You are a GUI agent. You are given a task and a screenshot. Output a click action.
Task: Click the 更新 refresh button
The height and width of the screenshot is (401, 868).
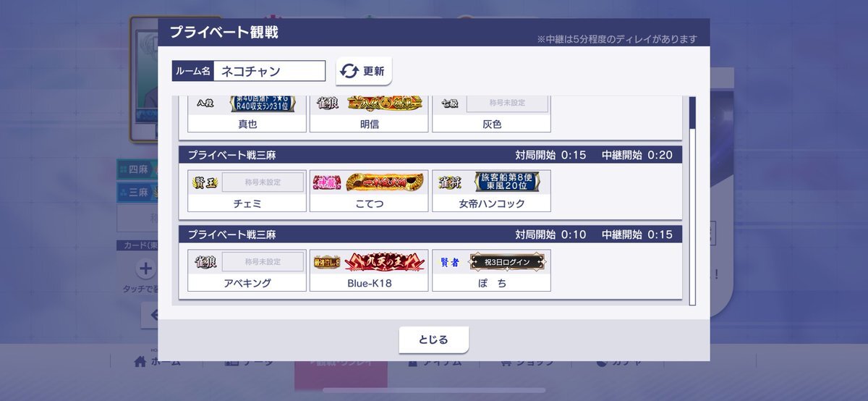364,71
